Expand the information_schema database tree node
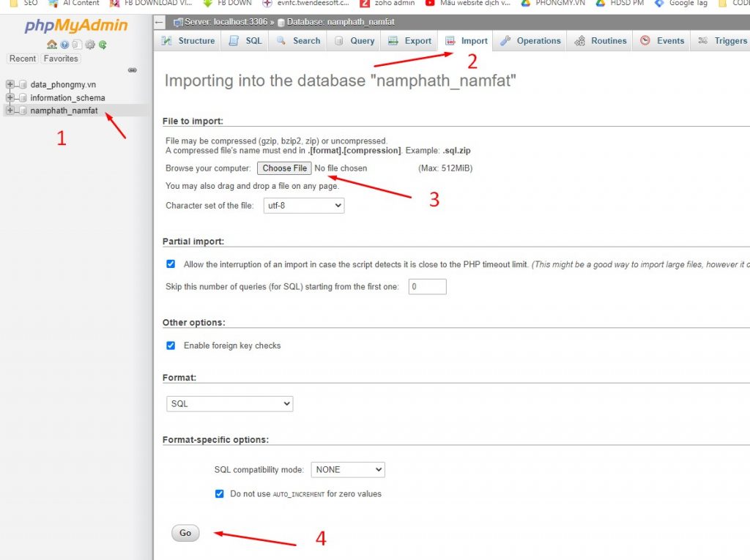The height and width of the screenshot is (560, 750). (10, 97)
